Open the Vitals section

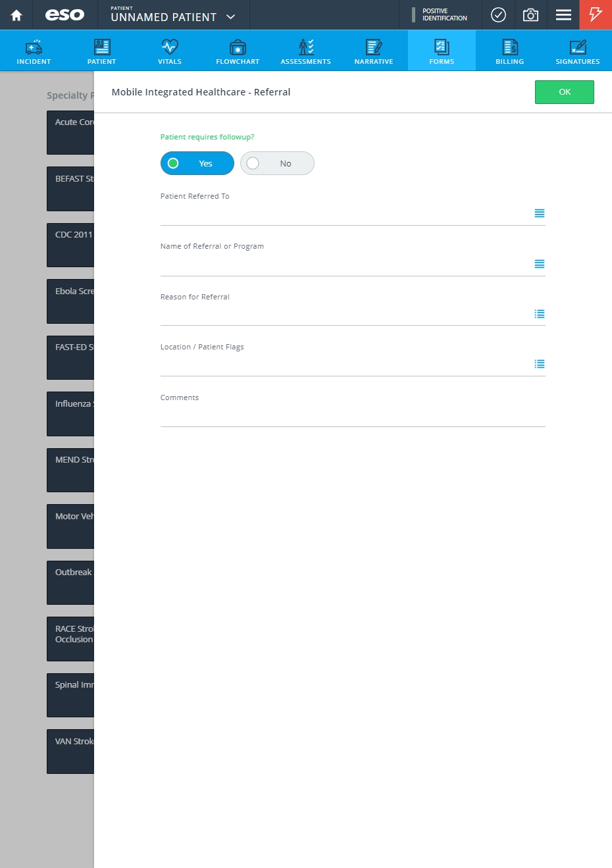pyautogui.click(x=170, y=51)
